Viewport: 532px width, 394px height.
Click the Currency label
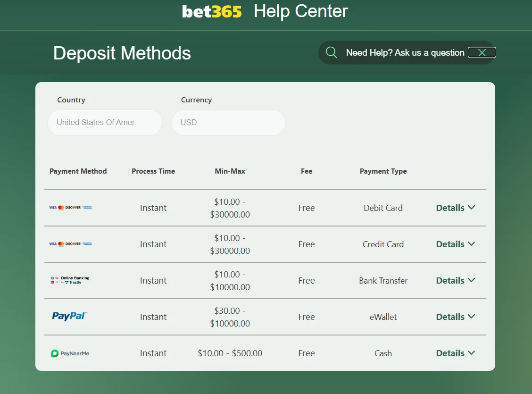(x=197, y=100)
